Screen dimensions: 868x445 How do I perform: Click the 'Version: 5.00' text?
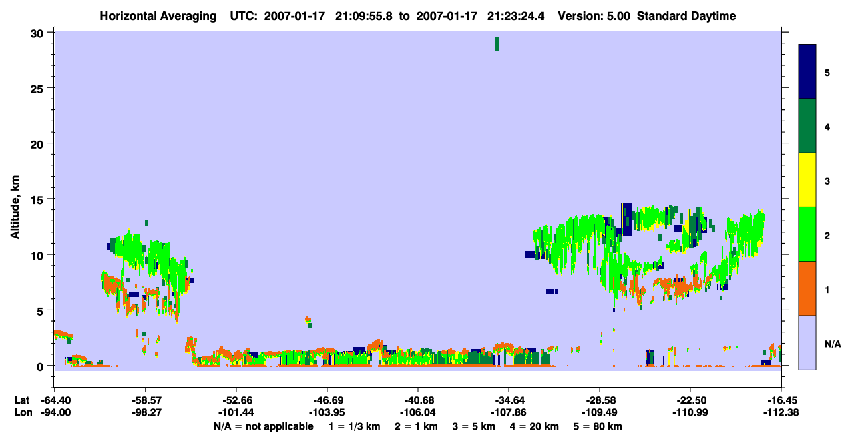click(594, 16)
